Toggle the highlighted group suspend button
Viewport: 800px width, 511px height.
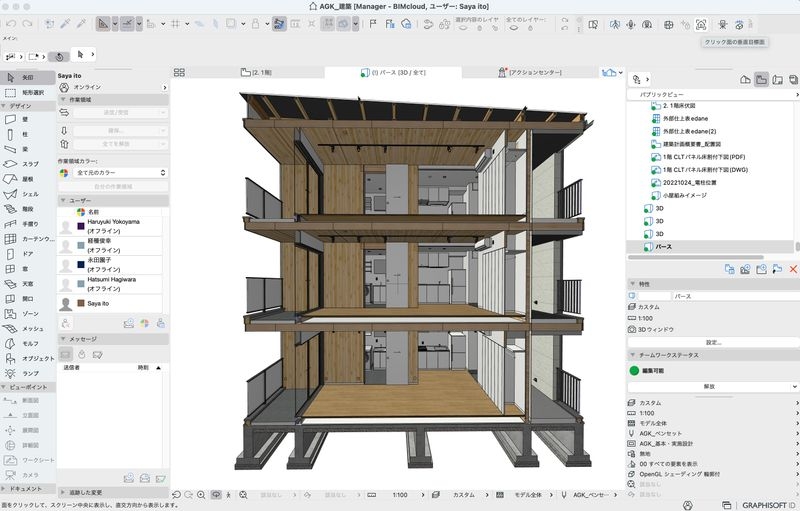[x=327, y=24]
